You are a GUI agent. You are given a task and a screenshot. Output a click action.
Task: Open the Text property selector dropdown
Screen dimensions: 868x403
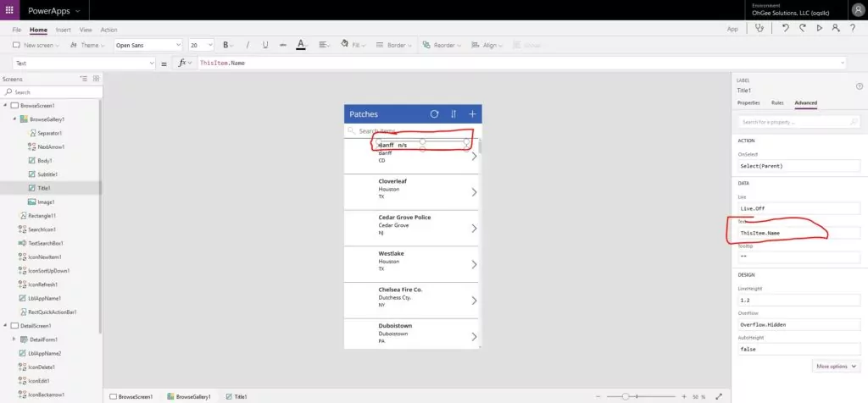tap(84, 63)
